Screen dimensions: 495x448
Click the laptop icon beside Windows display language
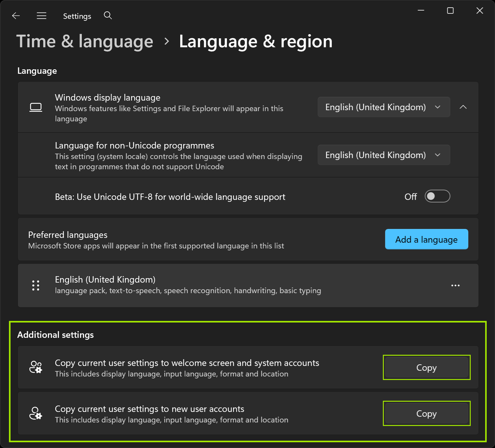click(x=36, y=107)
